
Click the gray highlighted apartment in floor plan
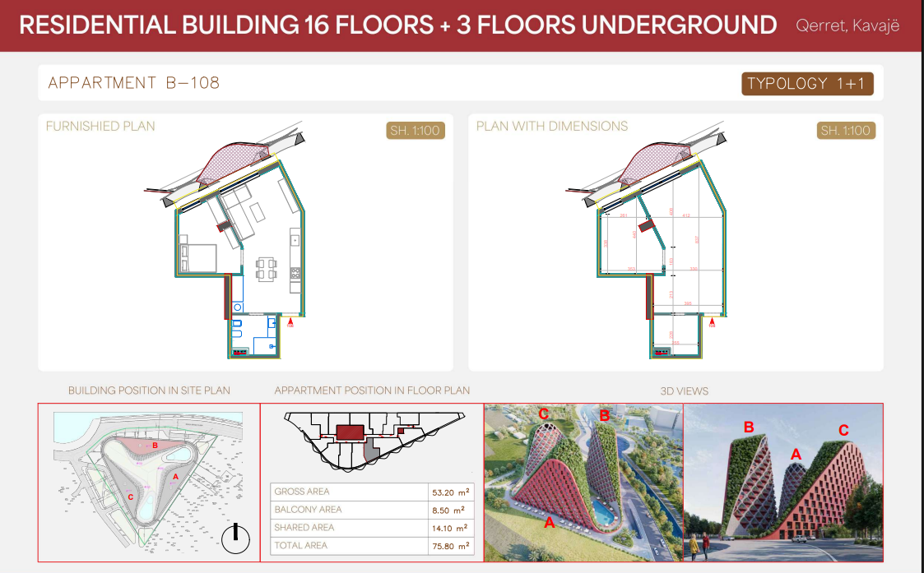(x=371, y=448)
